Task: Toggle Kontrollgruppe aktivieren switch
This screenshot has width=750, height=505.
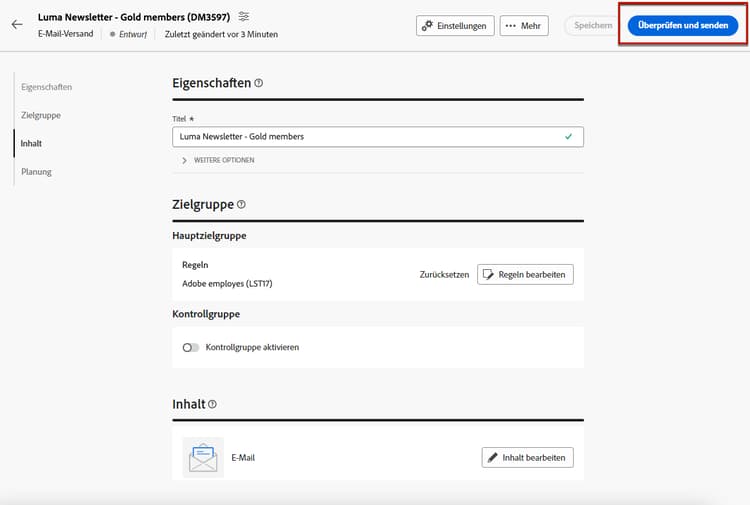Action: [190, 347]
